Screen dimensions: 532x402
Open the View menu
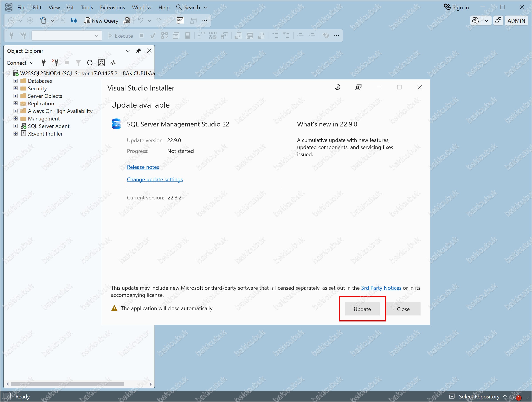(x=54, y=8)
